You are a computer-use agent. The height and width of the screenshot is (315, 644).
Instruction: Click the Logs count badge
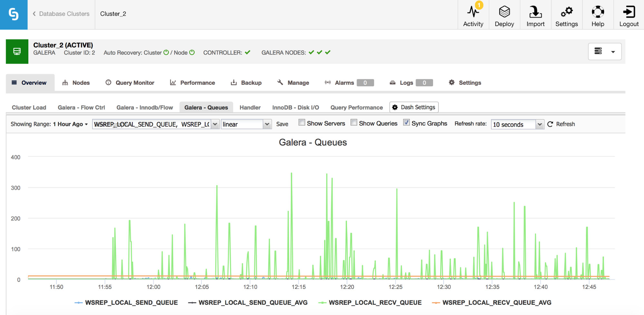click(x=424, y=83)
